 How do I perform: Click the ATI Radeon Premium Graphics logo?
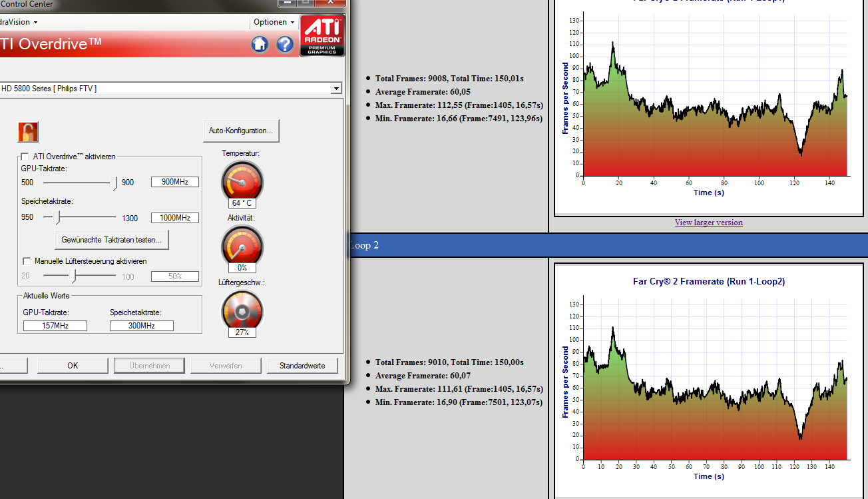pyautogui.click(x=322, y=35)
